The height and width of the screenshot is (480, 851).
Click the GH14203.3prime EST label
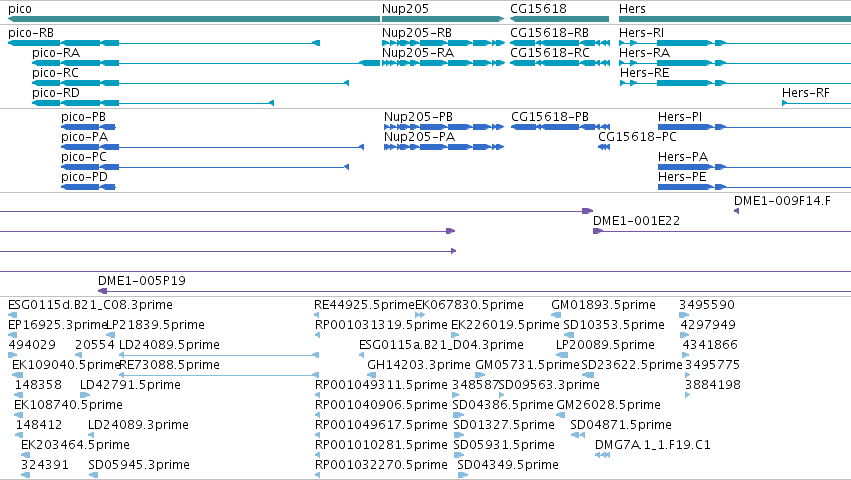click(419, 365)
